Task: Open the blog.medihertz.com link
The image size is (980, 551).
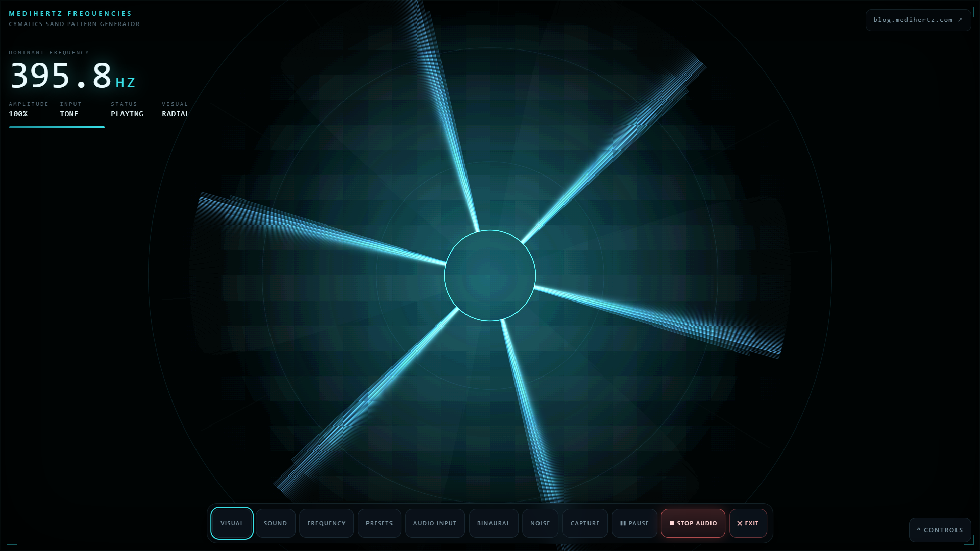Action: 918,20
